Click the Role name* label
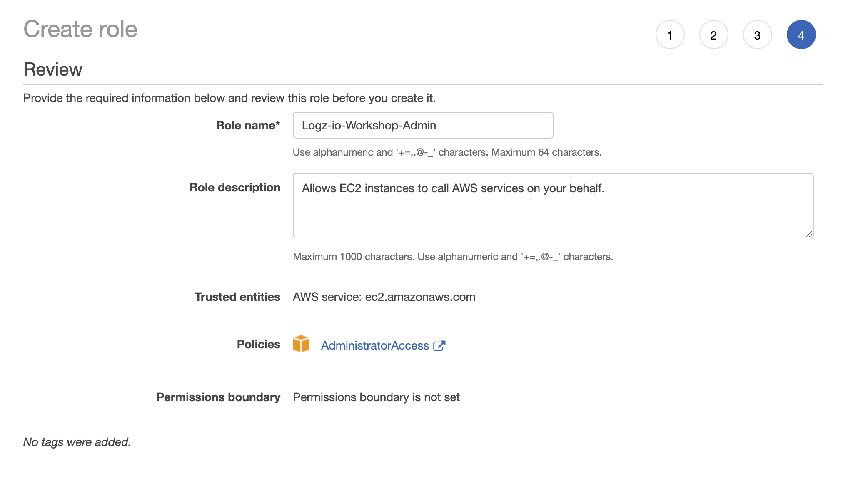 pyautogui.click(x=248, y=125)
